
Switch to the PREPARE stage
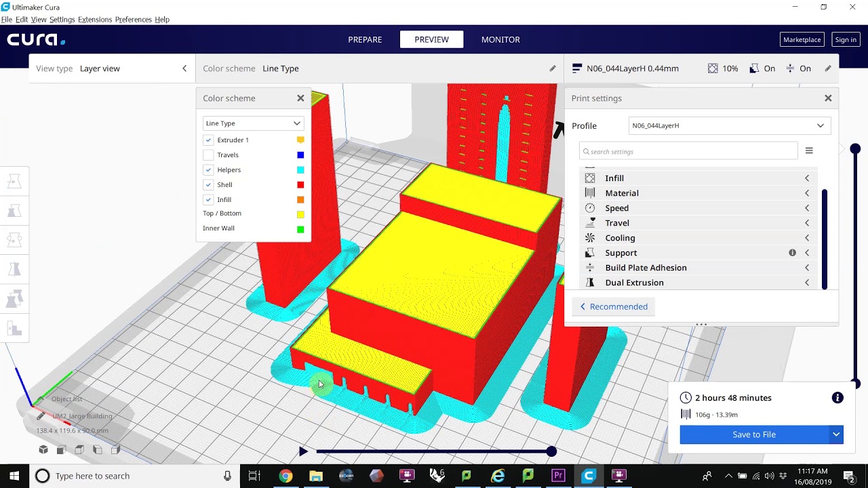click(x=365, y=39)
